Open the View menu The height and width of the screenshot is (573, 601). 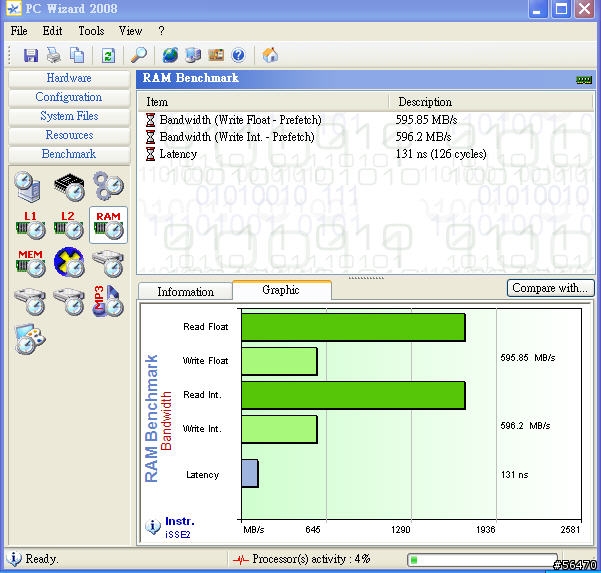tap(130, 31)
